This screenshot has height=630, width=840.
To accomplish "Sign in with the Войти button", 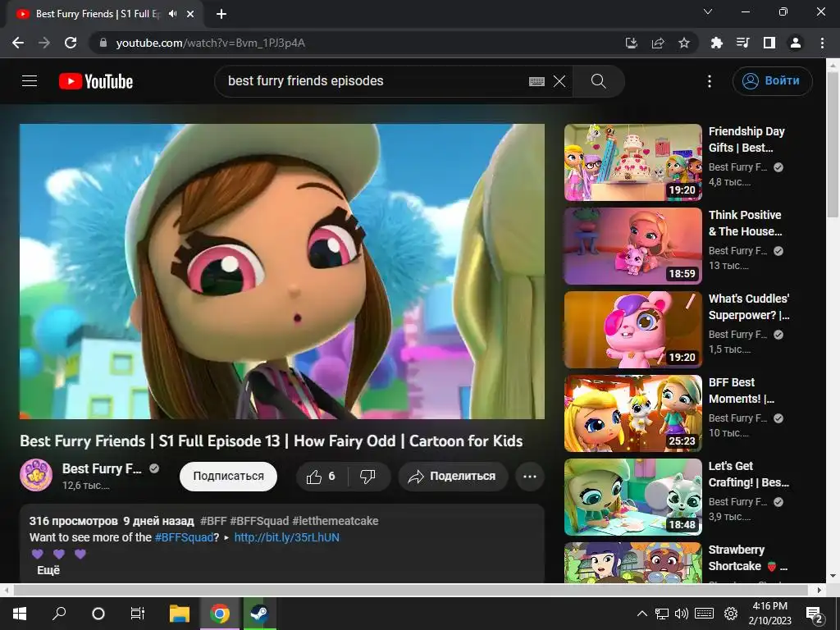I will pyautogui.click(x=772, y=81).
